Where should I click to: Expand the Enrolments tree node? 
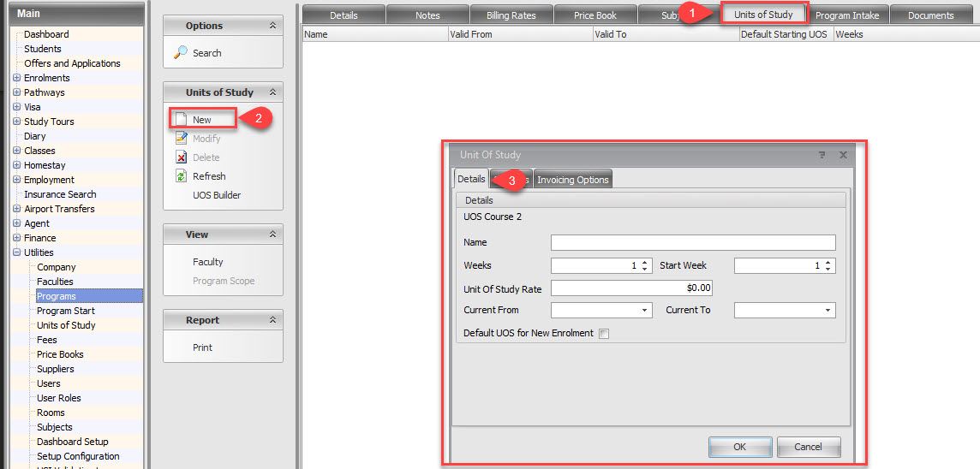tap(16, 78)
